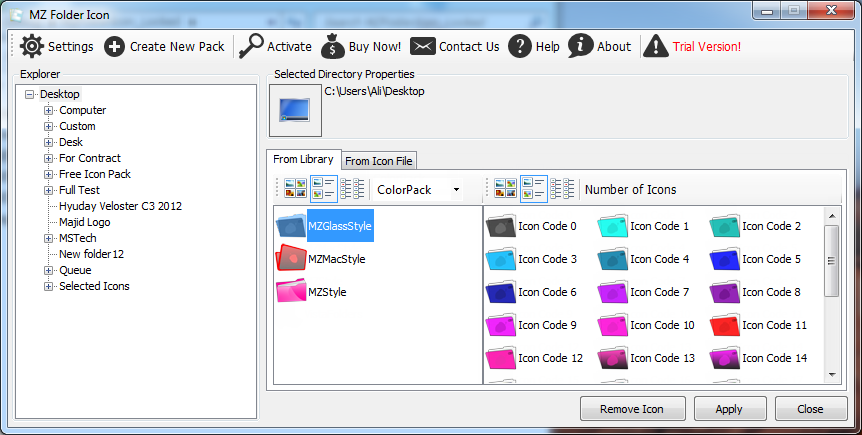
Task: Click the icon list scroll down arrow
Action: [831, 375]
